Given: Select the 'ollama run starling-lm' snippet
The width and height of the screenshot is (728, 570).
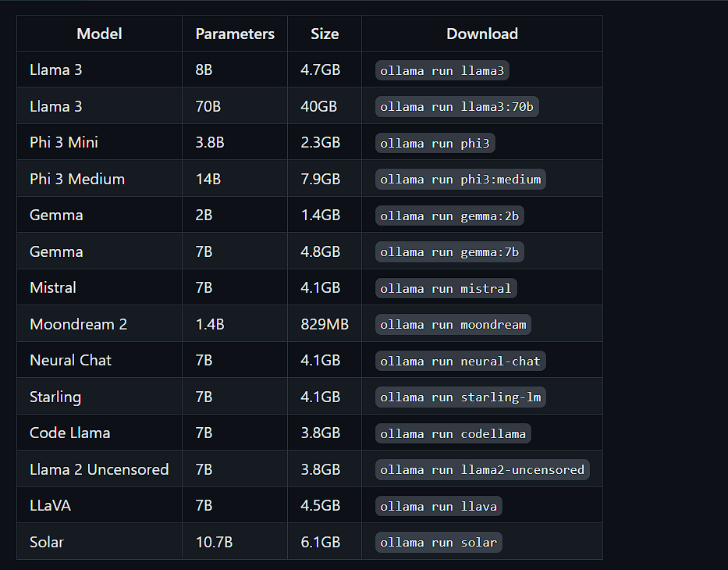Looking at the screenshot, I should 460,397.
